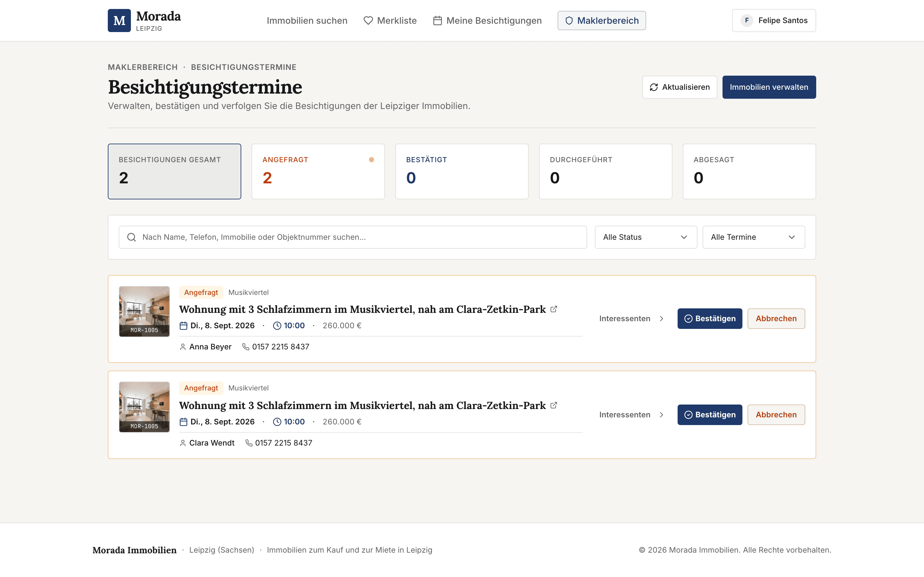The image size is (924, 577).
Task: Open the Alle Status dropdown
Action: pos(646,237)
